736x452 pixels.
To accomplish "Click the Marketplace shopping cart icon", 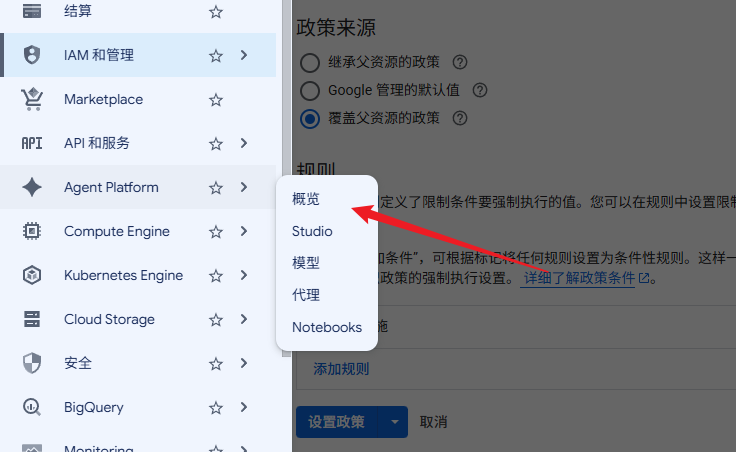I will (x=32, y=99).
